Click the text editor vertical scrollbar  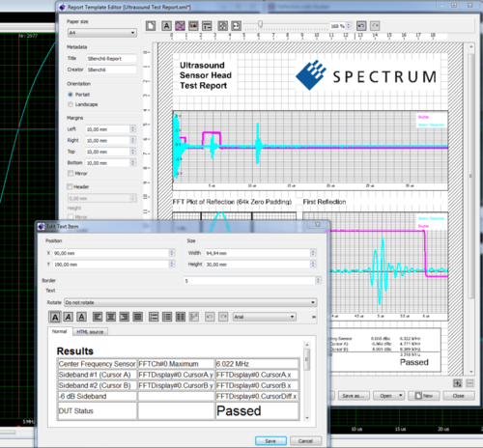click(x=307, y=359)
